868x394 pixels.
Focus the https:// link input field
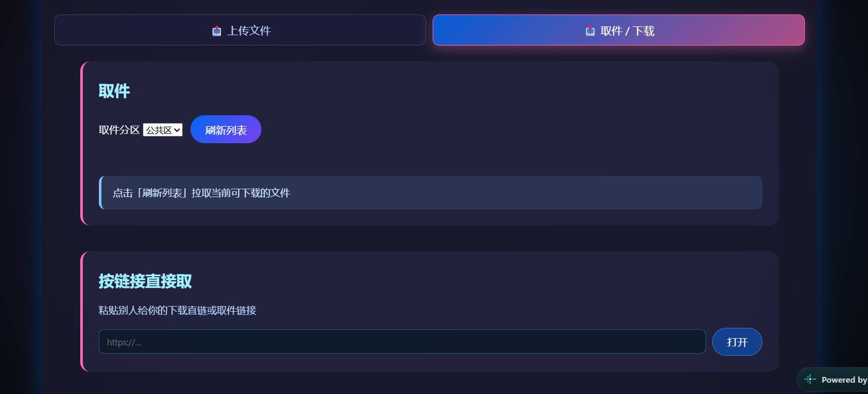(402, 342)
